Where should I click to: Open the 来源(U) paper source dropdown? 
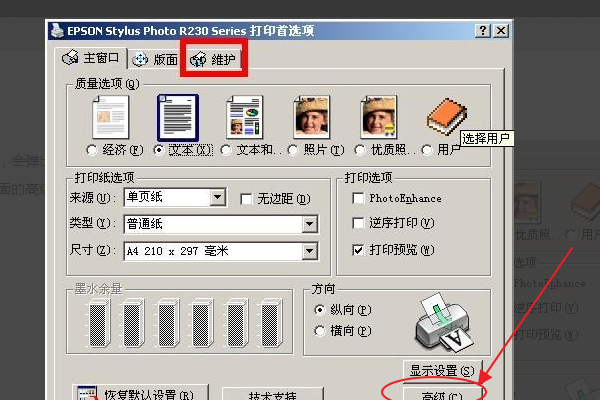coord(218,198)
